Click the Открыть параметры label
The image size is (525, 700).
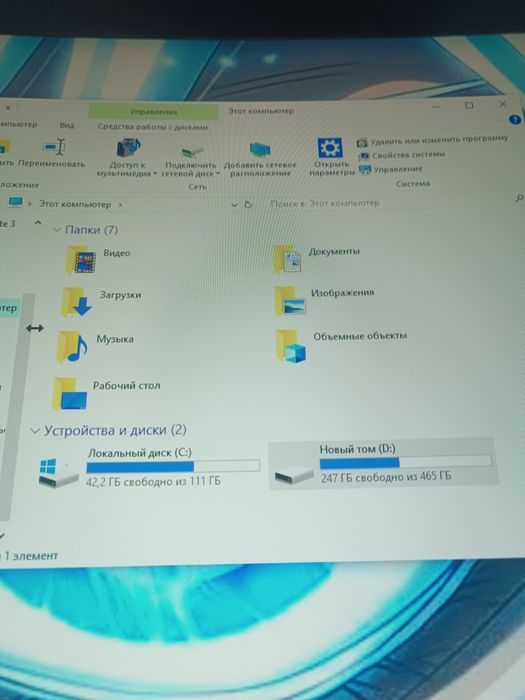click(x=332, y=169)
